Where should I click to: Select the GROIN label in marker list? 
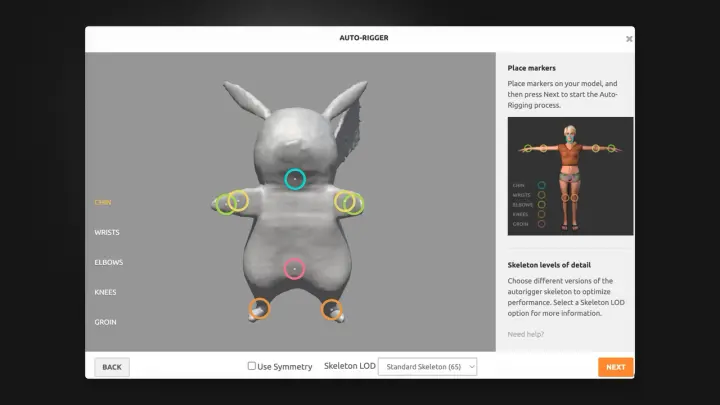tap(105, 322)
